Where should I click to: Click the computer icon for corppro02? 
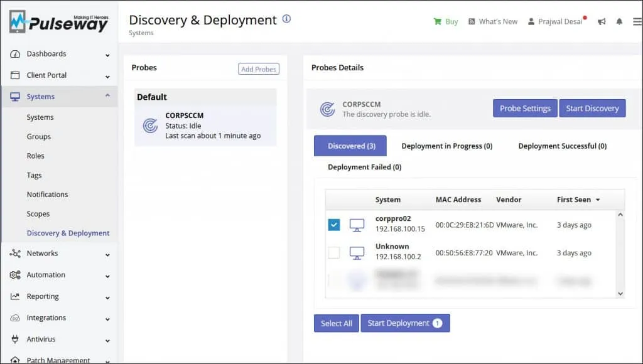click(357, 225)
